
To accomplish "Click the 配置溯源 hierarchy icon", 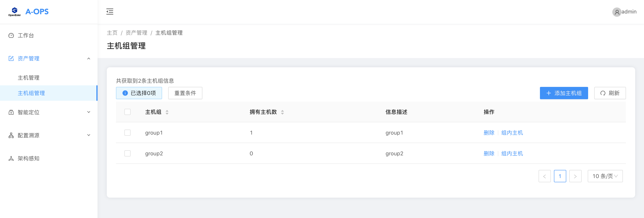I will tap(11, 135).
